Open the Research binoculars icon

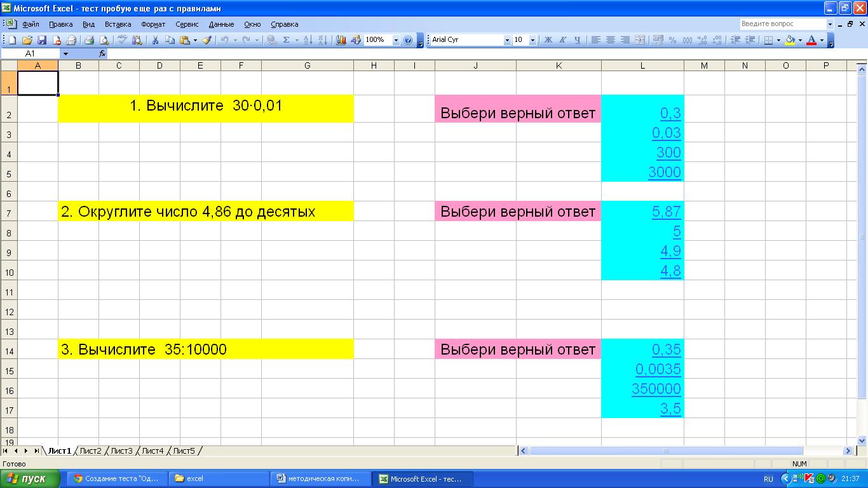[x=137, y=40]
